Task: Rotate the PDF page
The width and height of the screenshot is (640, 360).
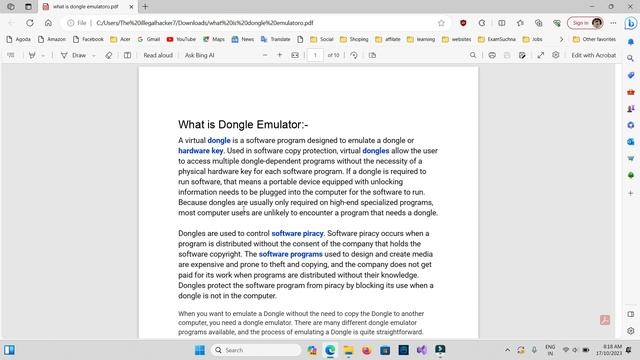Action: click(x=354, y=55)
